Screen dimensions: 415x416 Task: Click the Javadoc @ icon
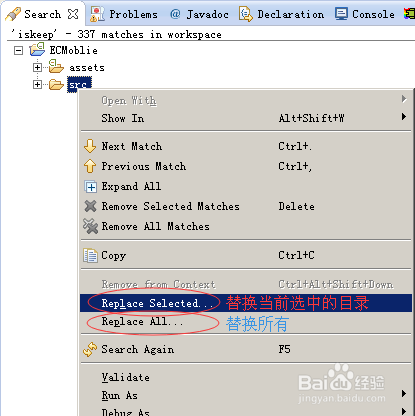point(175,14)
